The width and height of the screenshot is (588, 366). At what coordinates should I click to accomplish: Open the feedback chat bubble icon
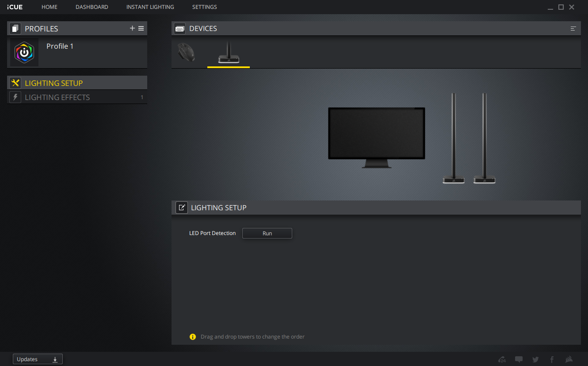point(519,359)
